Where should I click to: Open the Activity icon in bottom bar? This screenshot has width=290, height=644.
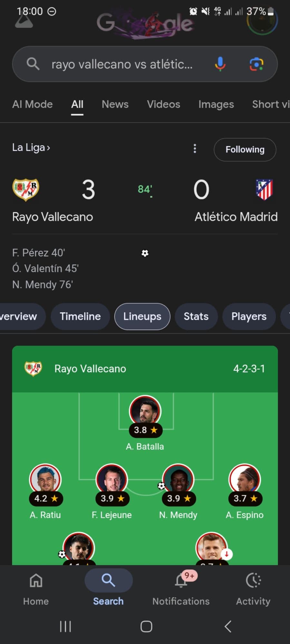(x=253, y=581)
